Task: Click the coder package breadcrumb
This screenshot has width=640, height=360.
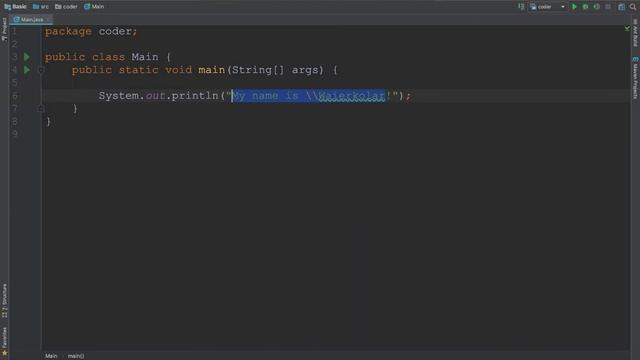Action: (x=66, y=7)
